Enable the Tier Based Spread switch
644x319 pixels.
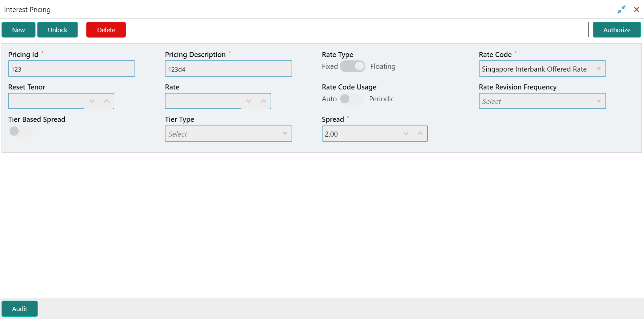pos(20,131)
